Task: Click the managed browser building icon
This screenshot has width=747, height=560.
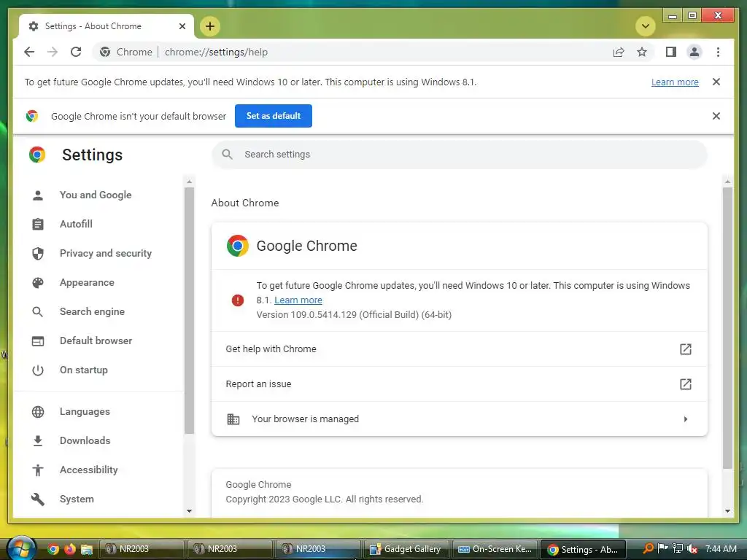Action: (233, 419)
